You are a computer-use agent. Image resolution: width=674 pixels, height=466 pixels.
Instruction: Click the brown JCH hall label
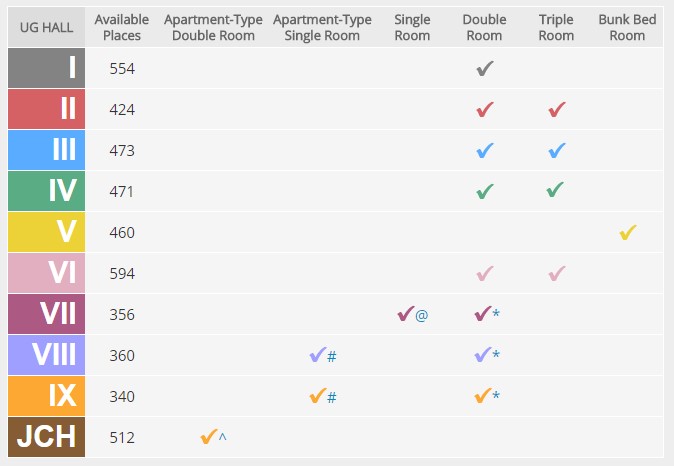click(x=46, y=437)
